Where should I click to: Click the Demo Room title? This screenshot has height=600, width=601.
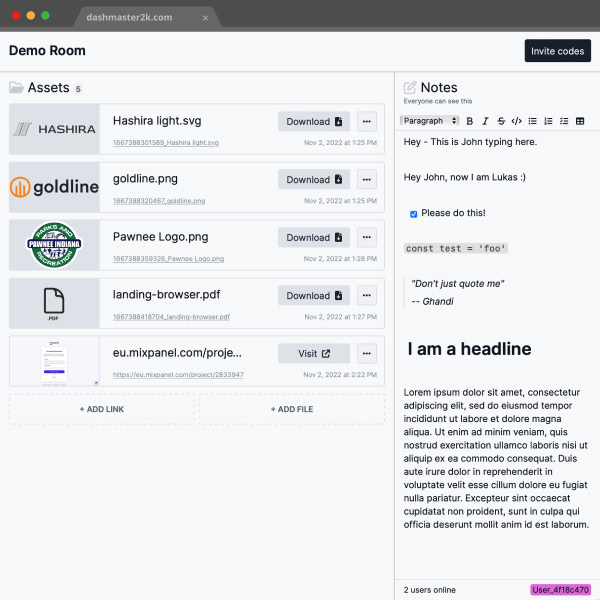[x=47, y=51]
